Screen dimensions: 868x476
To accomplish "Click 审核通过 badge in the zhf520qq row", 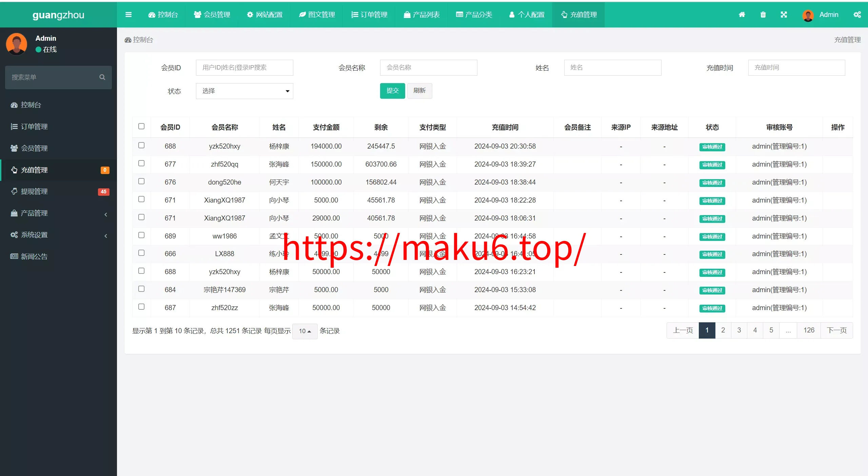I will [712, 165].
